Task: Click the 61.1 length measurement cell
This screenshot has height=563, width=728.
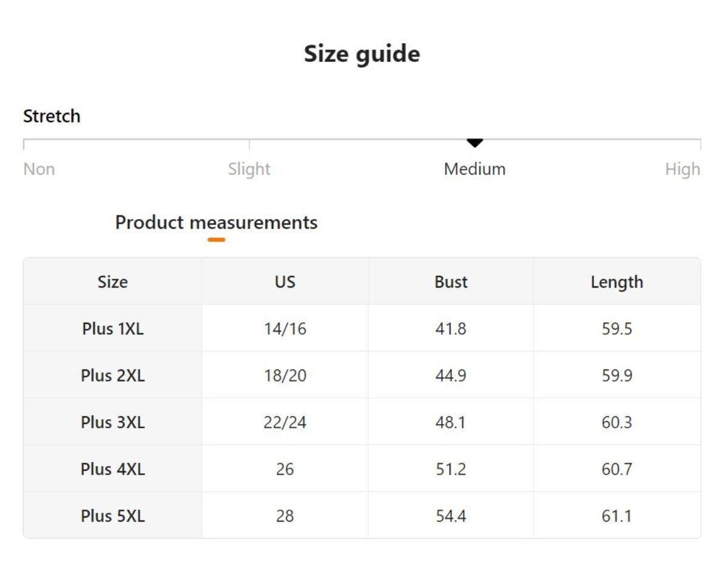Action: tap(616, 516)
